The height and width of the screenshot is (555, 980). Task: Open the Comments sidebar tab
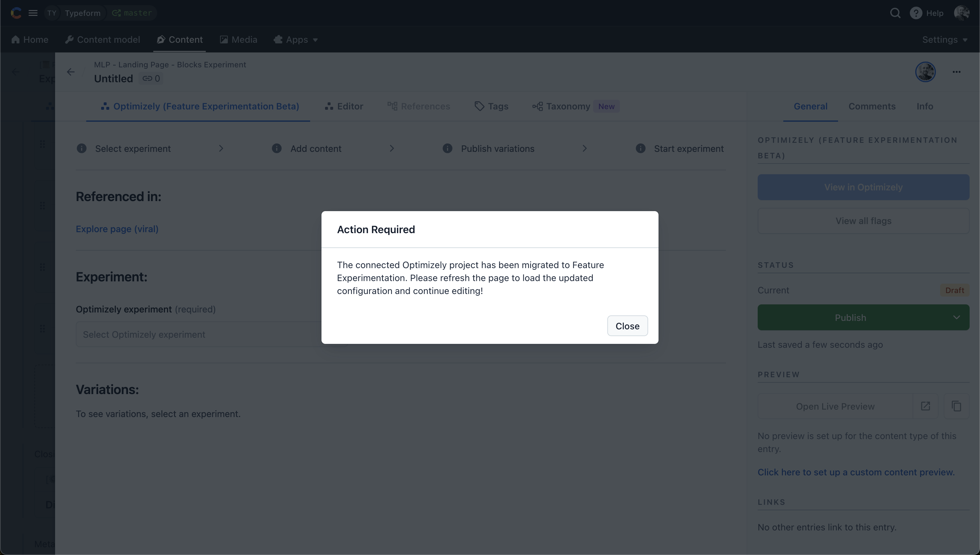[872, 106]
